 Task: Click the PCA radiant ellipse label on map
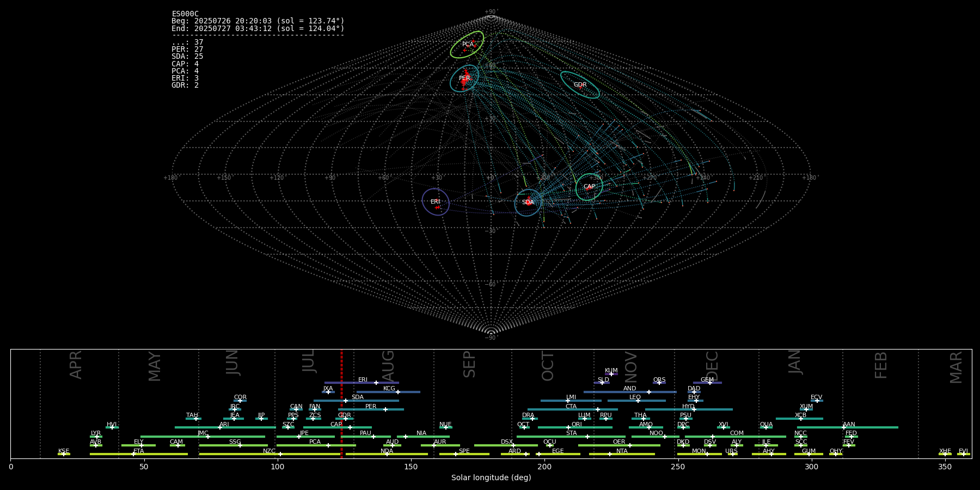tap(468, 45)
